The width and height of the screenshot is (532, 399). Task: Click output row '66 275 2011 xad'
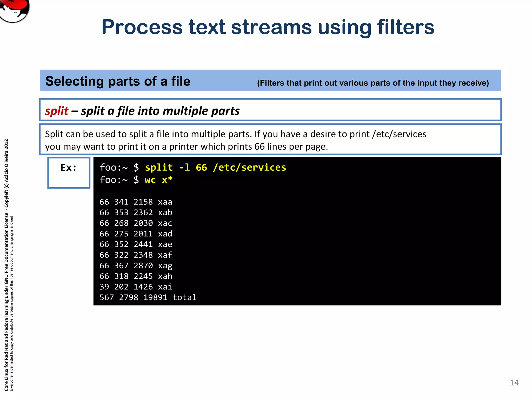[x=136, y=234]
